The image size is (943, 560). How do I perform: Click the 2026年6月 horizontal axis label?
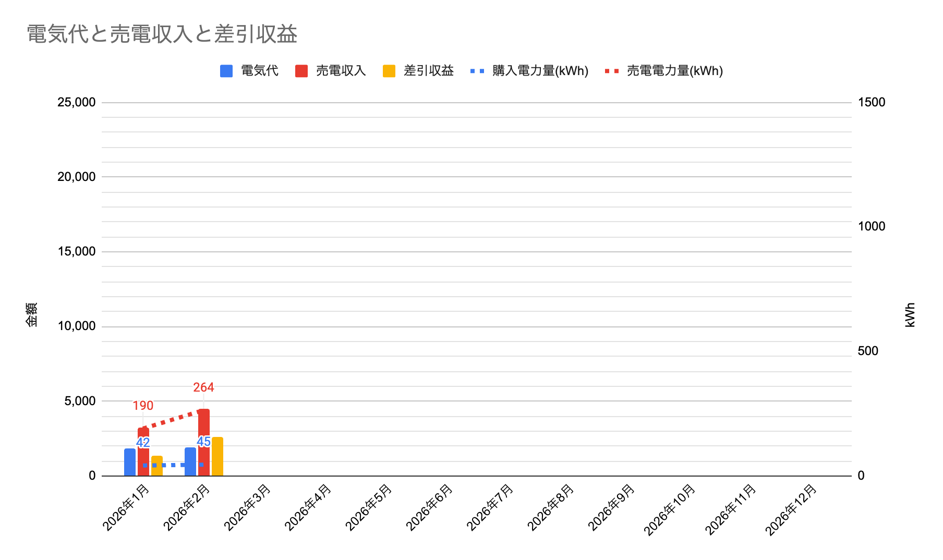[429, 508]
